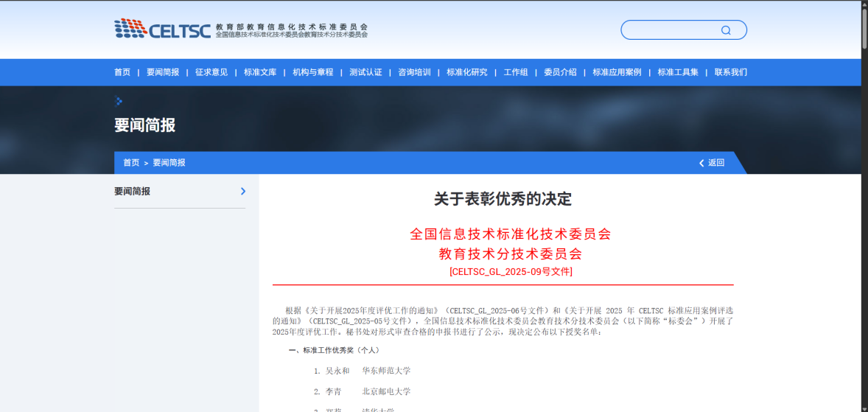Select 标准文库 in the navigation bar
Image resolution: width=868 pixels, height=412 pixels.
(260, 72)
